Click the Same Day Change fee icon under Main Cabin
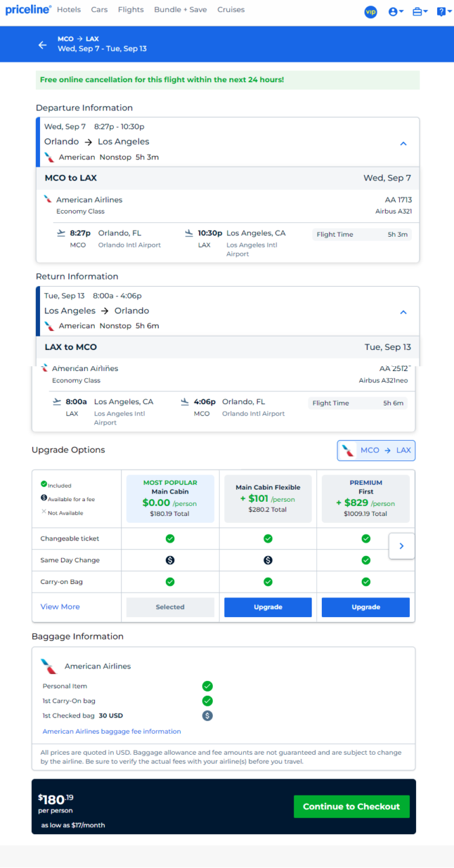 pyautogui.click(x=170, y=560)
